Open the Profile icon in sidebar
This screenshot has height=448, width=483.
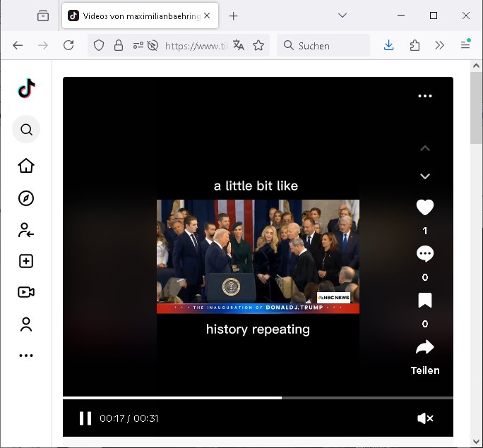pos(26,325)
